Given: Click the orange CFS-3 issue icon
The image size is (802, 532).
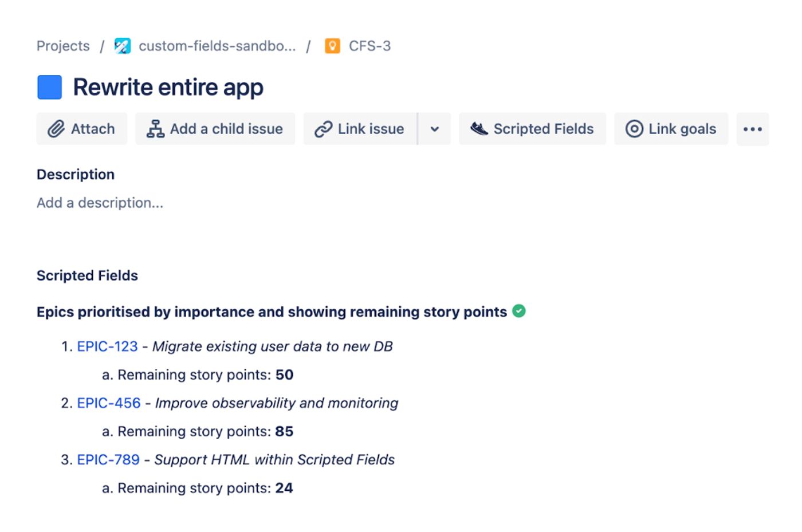Looking at the screenshot, I should [332, 46].
